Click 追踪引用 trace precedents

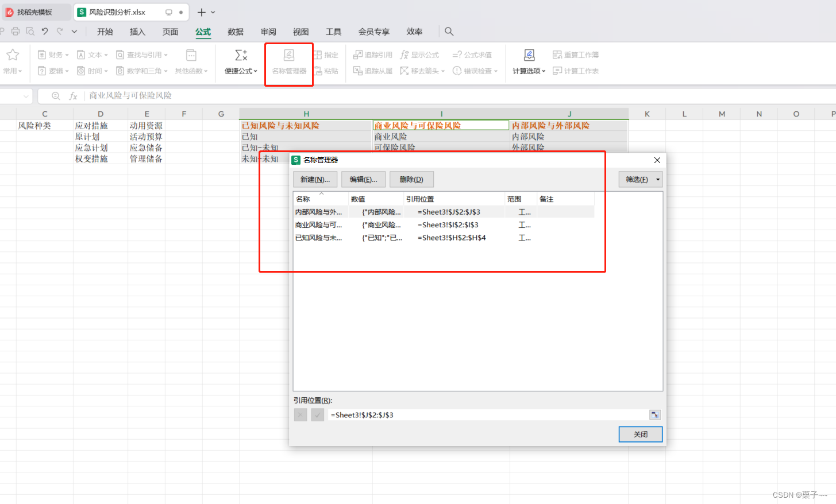coord(372,55)
